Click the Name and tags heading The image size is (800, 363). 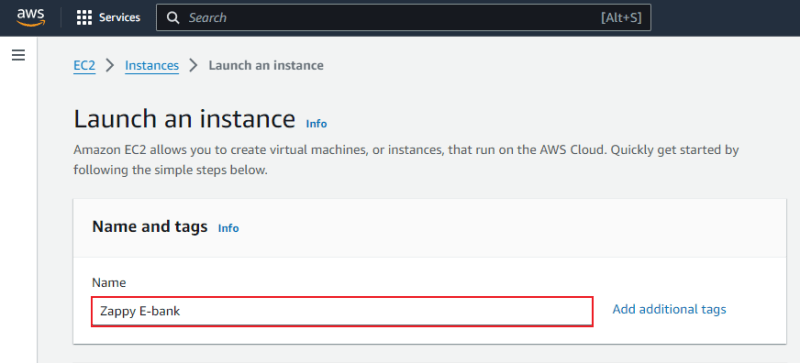pos(149,227)
